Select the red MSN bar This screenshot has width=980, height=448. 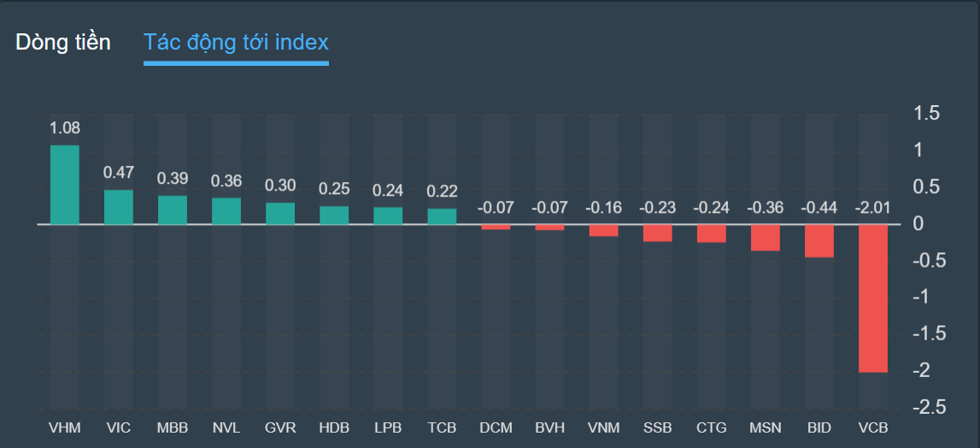[x=765, y=238]
